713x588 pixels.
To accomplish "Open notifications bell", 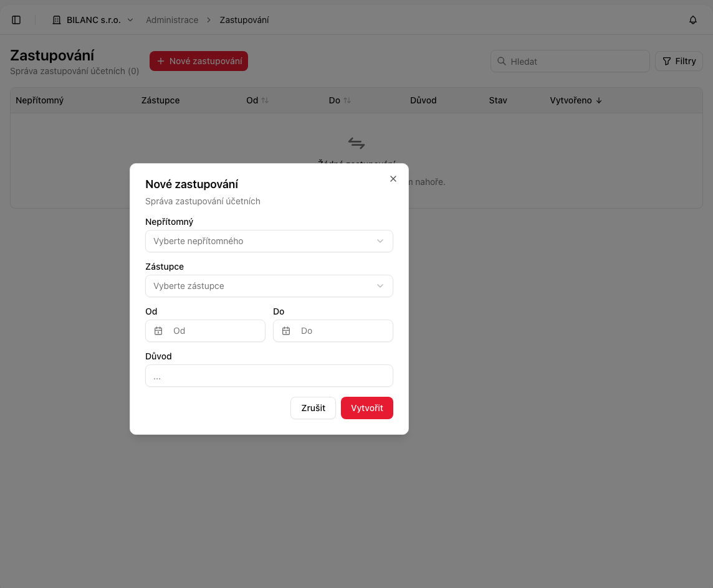I will (x=692, y=20).
